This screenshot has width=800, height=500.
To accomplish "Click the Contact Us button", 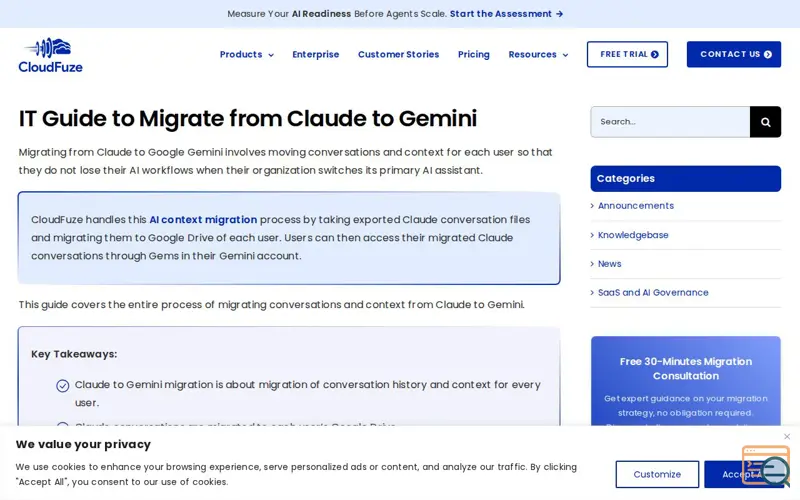I will coord(734,54).
